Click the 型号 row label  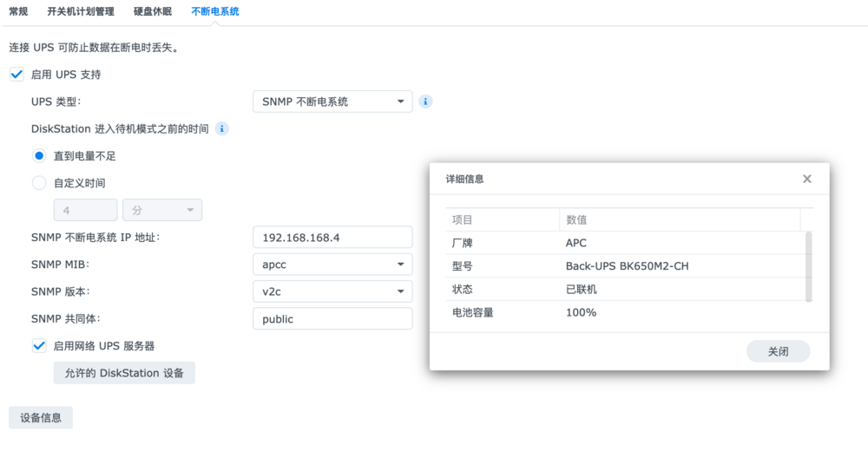pyautogui.click(x=463, y=266)
